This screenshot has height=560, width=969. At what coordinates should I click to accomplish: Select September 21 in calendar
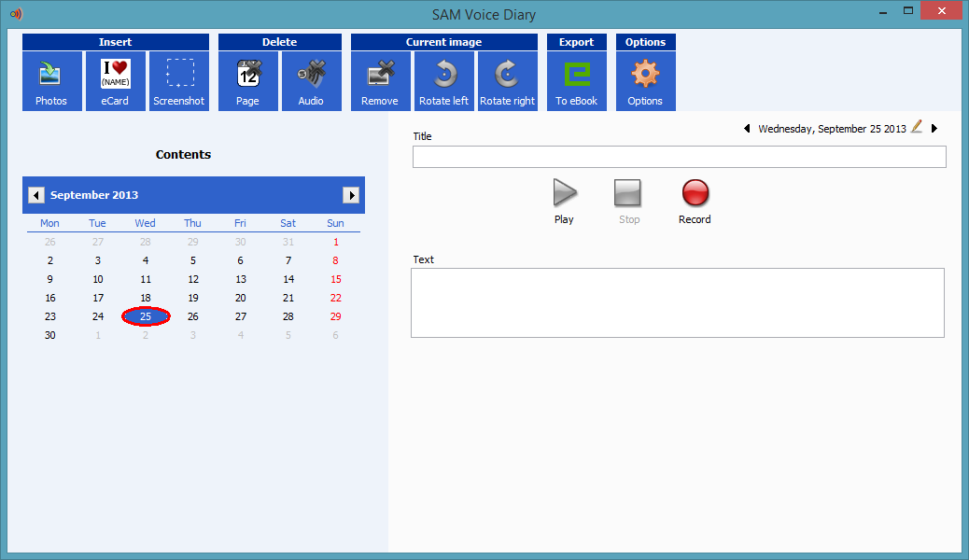(288, 298)
